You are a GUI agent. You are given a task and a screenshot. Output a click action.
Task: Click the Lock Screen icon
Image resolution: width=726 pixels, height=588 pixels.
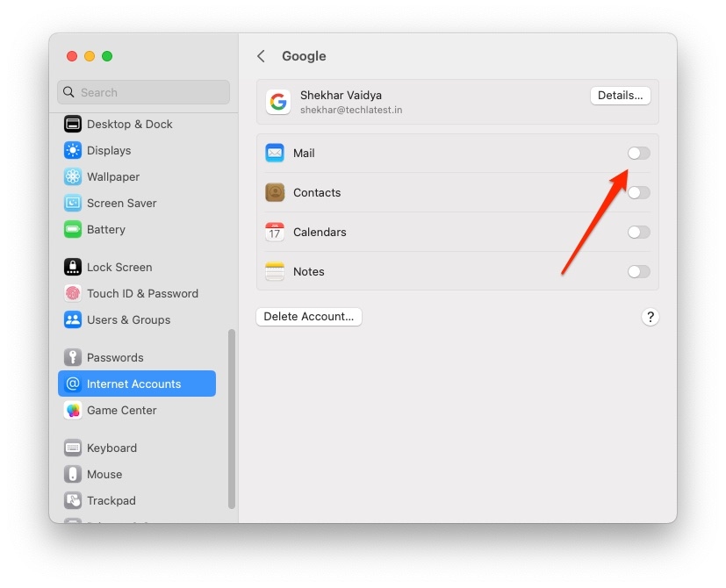point(73,267)
